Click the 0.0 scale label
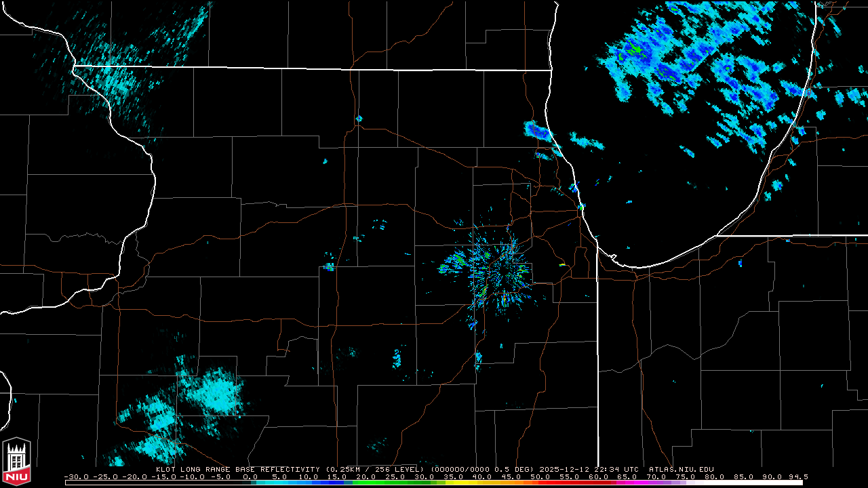Screen dimensions: 868x488 point(250,476)
